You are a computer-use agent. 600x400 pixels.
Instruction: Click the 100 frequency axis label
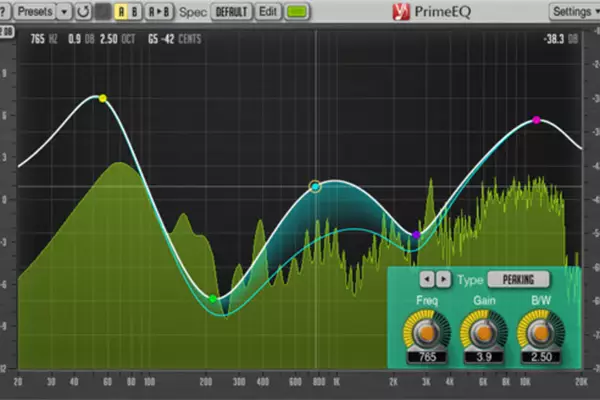(150, 382)
